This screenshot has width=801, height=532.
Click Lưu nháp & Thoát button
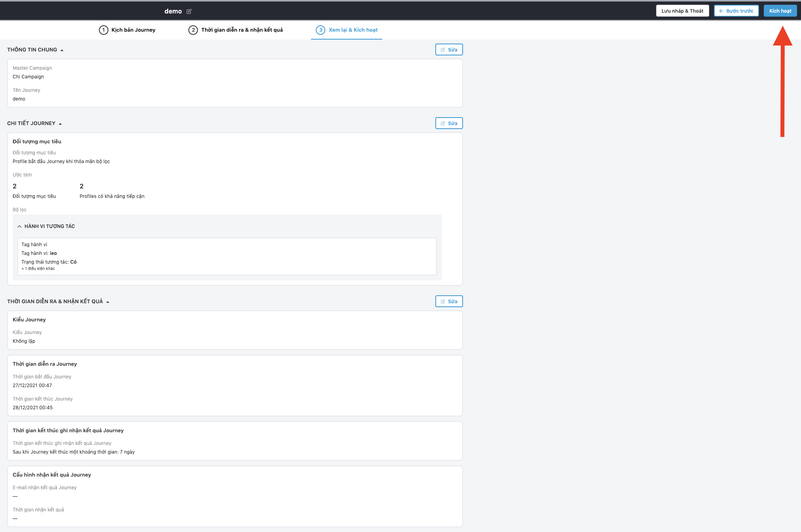click(682, 11)
